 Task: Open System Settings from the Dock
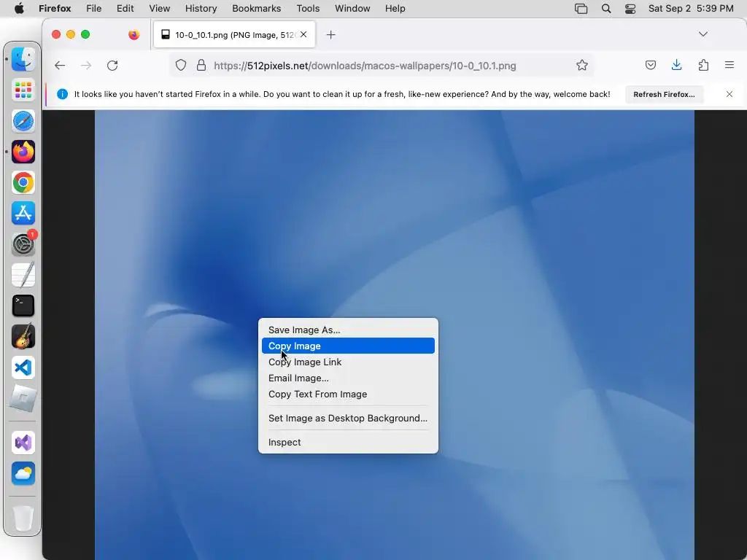(x=23, y=244)
